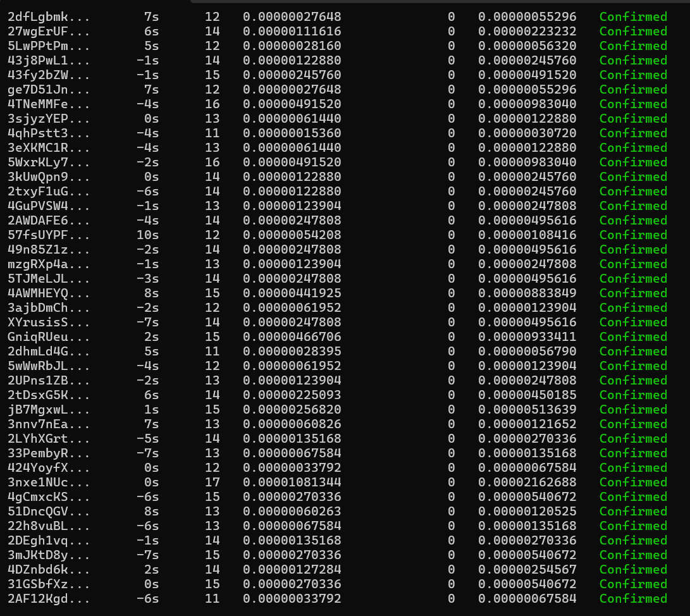The height and width of the screenshot is (616, 690).
Task: Click the amount 0.00000223232
Action: pyautogui.click(x=527, y=31)
